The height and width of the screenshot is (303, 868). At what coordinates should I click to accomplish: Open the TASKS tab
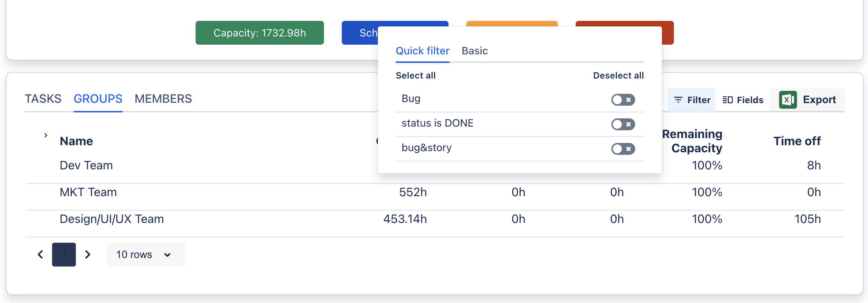coord(43,99)
